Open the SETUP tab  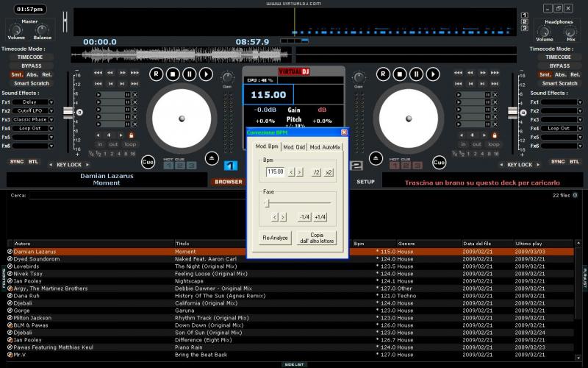point(365,182)
